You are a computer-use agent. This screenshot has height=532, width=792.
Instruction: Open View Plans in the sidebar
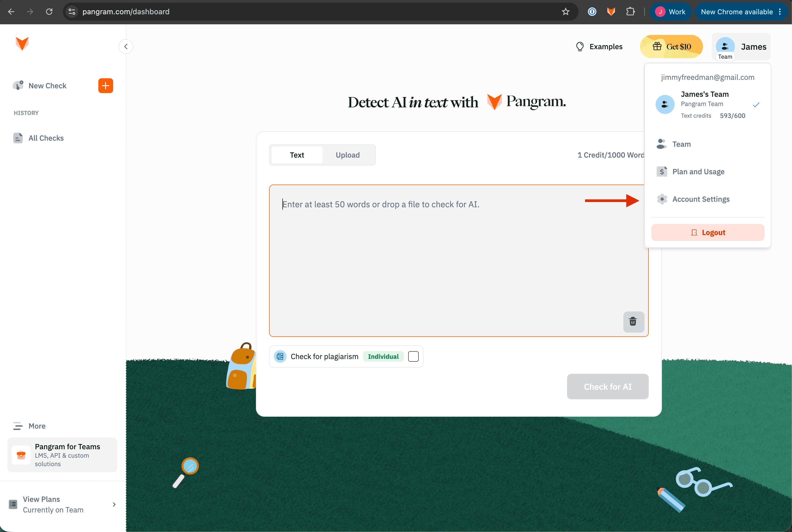pos(62,505)
